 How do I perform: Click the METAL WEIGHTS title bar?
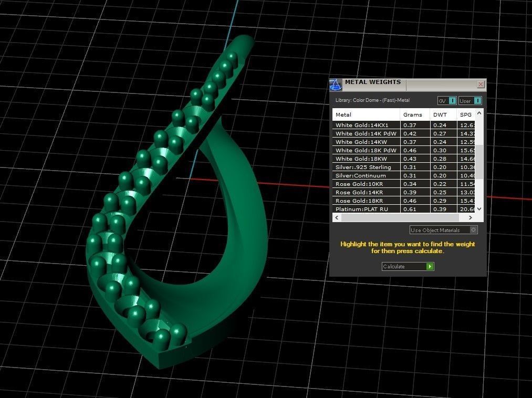click(x=409, y=85)
